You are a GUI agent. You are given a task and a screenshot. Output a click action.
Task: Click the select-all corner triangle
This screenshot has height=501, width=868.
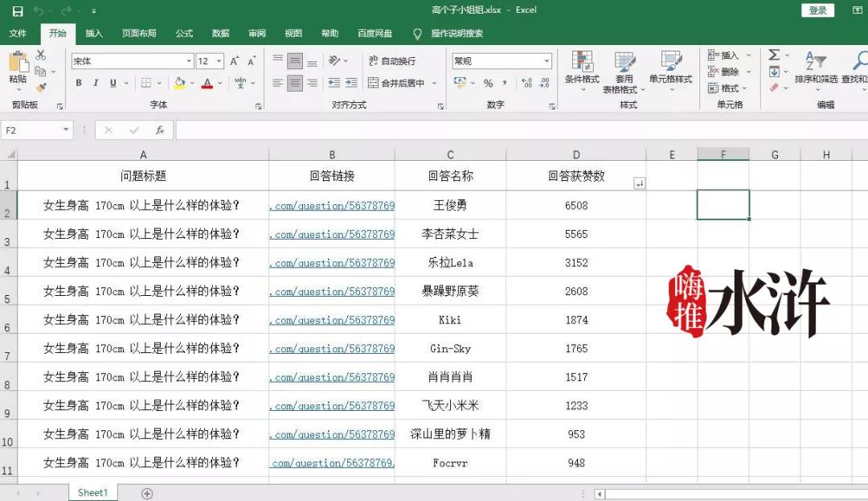pyautogui.click(x=10, y=154)
